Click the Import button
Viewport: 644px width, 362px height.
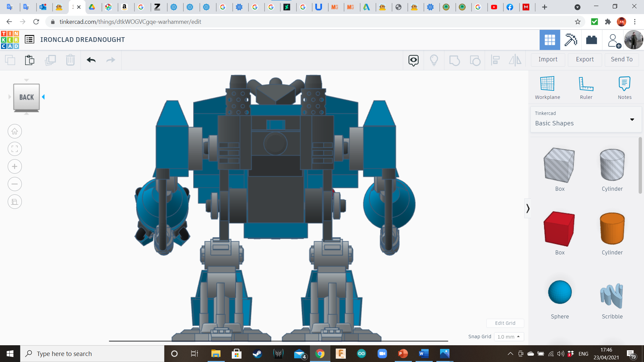(548, 59)
